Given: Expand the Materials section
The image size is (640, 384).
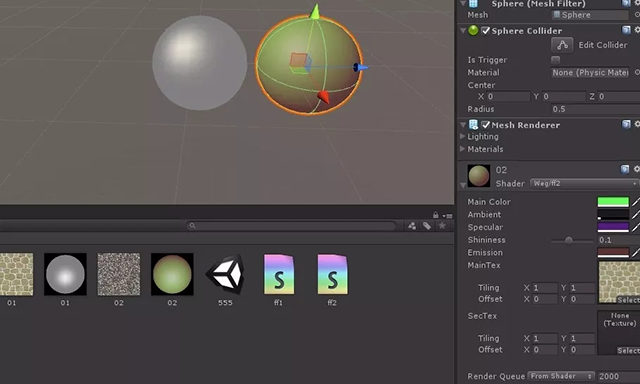Looking at the screenshot, I should [462, 149].
